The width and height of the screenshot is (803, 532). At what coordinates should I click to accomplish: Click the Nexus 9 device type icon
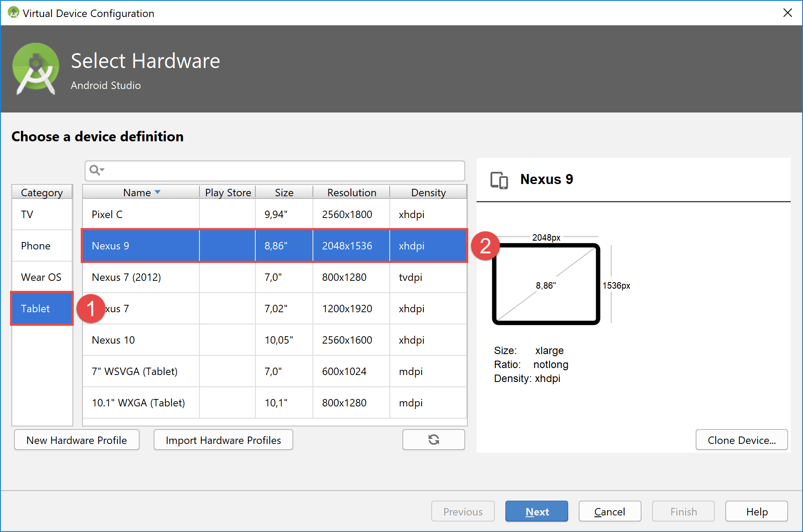pyautogui.click(x=499, y=180)
